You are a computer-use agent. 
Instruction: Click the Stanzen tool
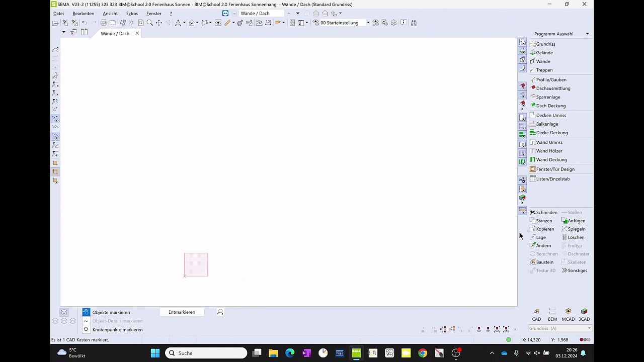pos(541,221)
